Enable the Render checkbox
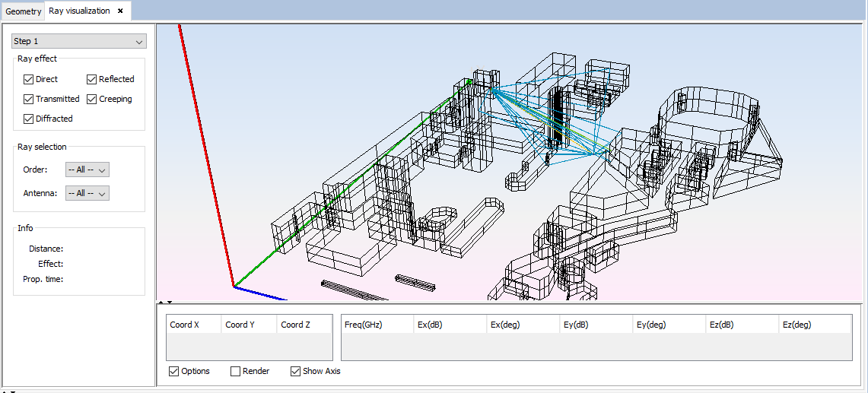The height and width of the screenshot is (393, 868). click(x=235, y=371)
